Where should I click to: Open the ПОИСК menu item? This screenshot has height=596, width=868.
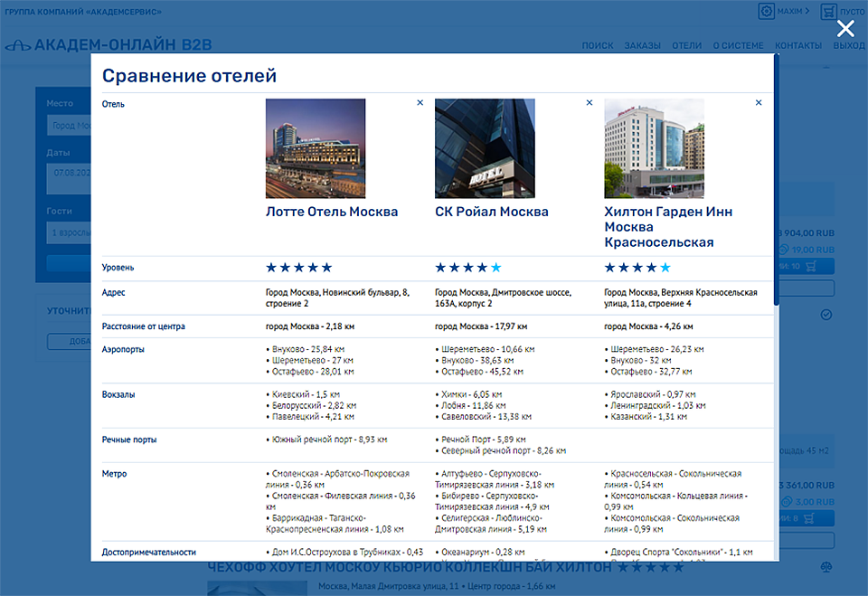click(x=598, y=45)
